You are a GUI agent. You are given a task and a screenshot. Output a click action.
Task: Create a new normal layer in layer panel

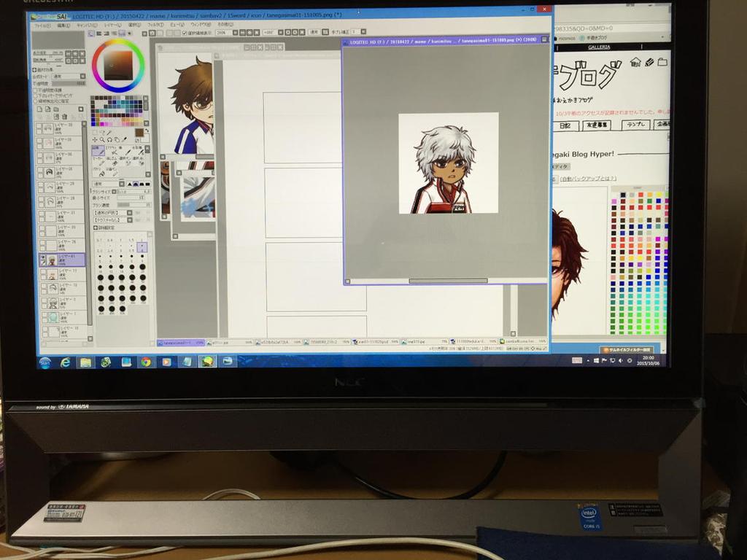coord(39,109)
